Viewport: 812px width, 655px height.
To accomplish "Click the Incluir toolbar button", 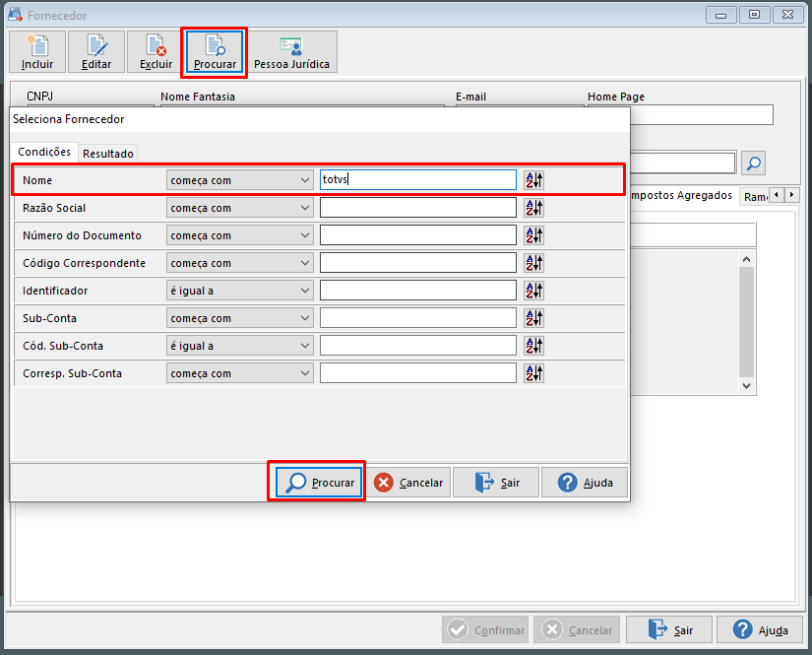I will click(x=37, y=52).
